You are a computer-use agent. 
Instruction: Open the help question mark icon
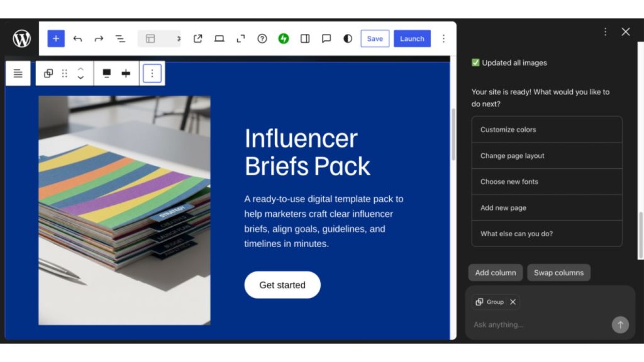262,39
